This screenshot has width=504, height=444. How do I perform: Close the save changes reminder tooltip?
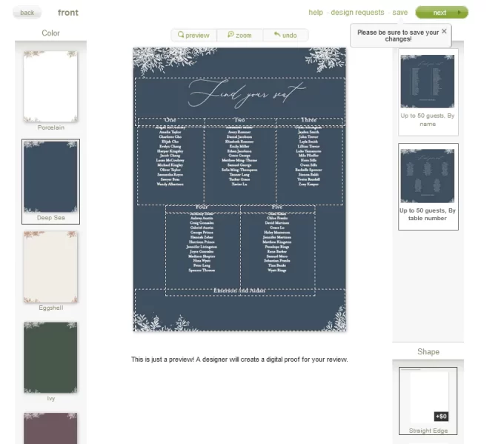(x=444, y=31)
